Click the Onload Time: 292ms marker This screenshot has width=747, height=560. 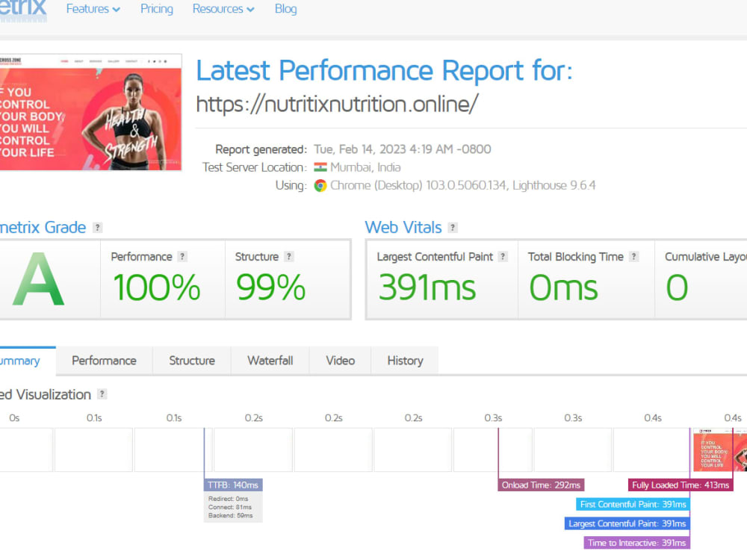pos(541,485)
